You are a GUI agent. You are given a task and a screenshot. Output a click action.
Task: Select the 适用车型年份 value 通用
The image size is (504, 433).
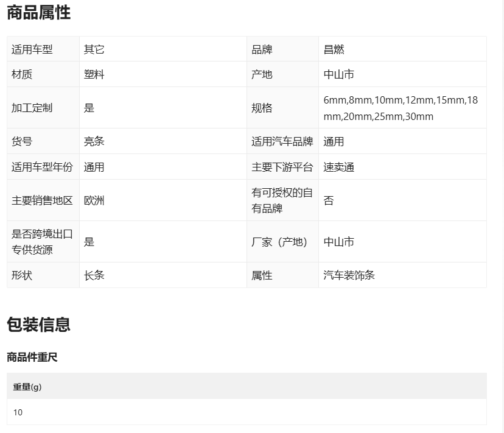tap(94, 167)
